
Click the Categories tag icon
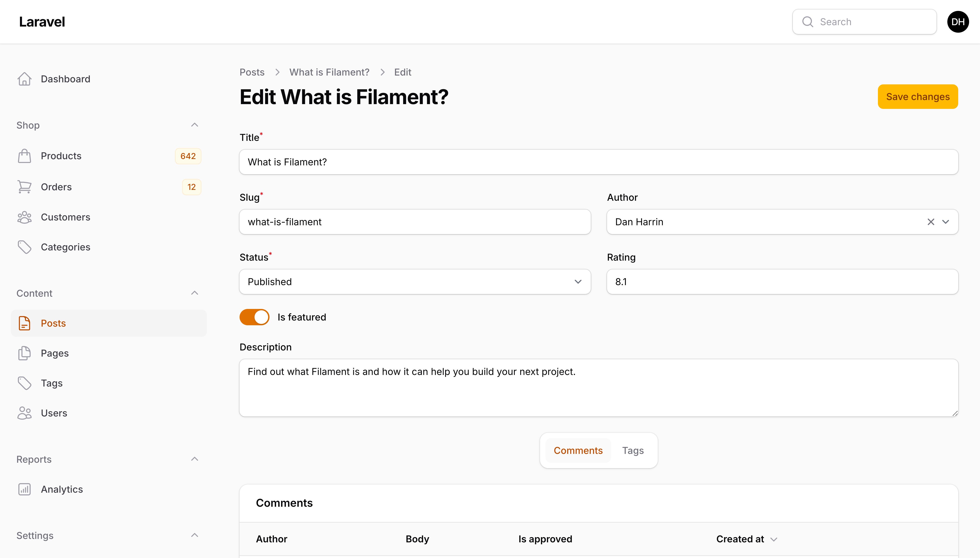(x=24, y=247)
